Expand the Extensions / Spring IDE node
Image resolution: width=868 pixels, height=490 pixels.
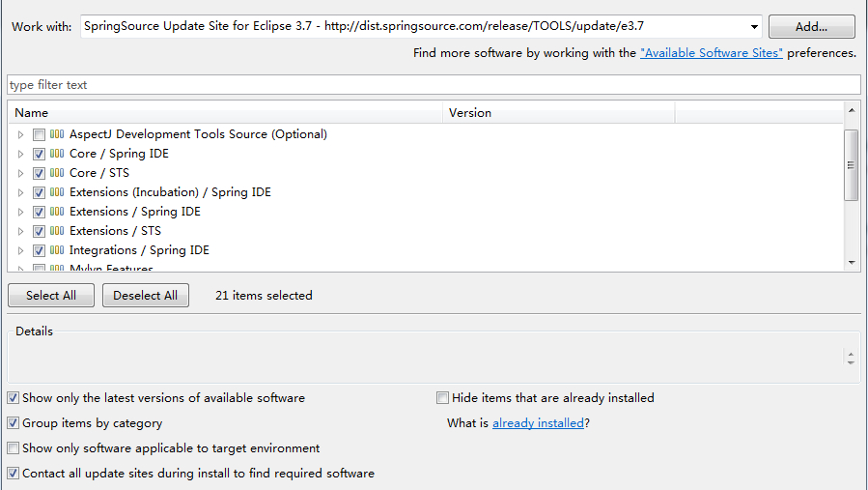coord(20,213)
